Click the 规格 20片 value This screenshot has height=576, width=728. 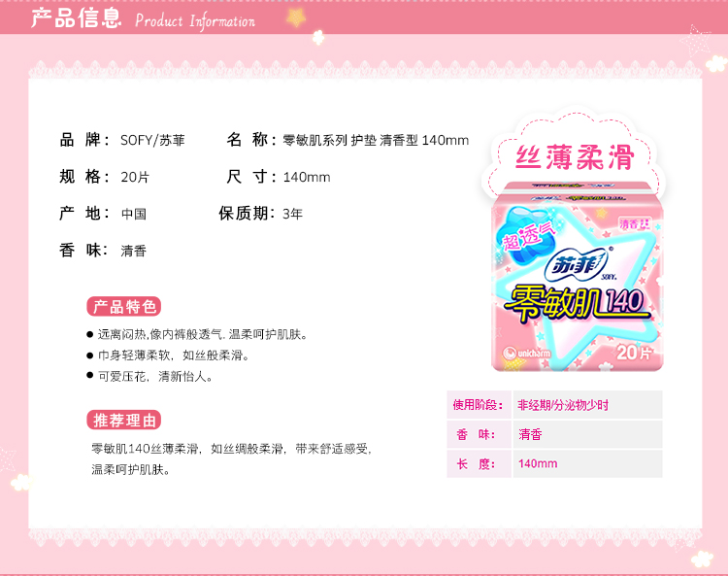click(x=135, y=177)
